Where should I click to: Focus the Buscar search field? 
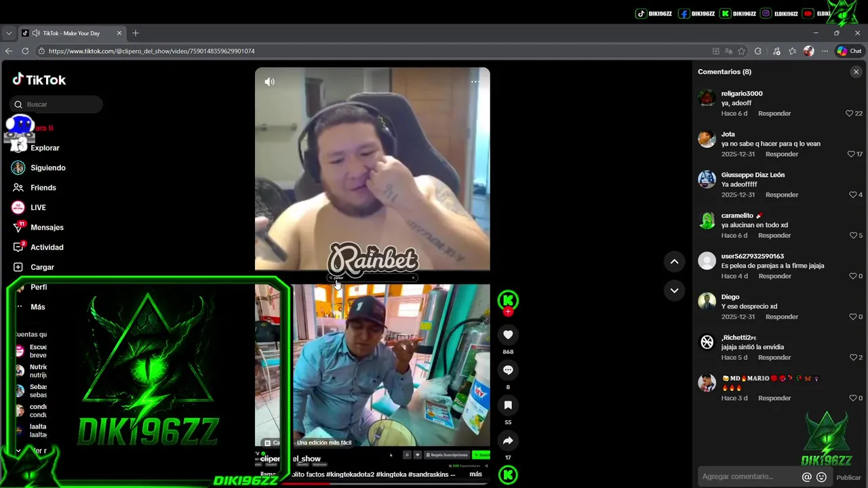click(x=56, y=104)
